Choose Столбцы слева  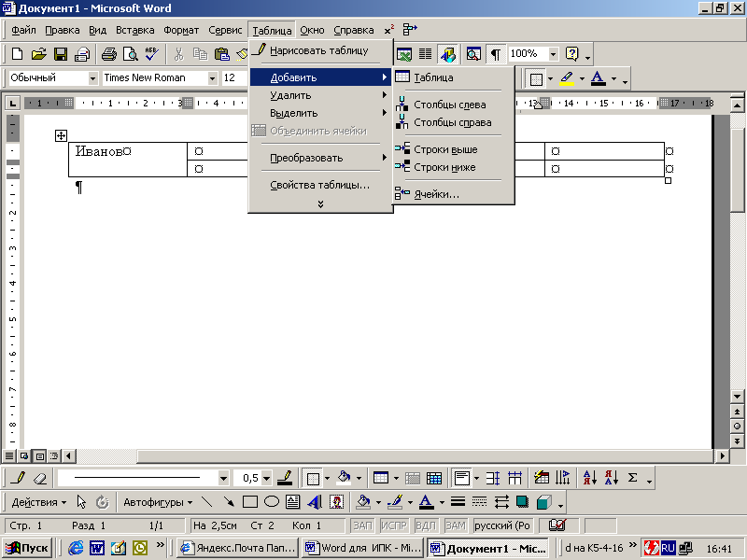pyautogui.click(x=454, y=105)
